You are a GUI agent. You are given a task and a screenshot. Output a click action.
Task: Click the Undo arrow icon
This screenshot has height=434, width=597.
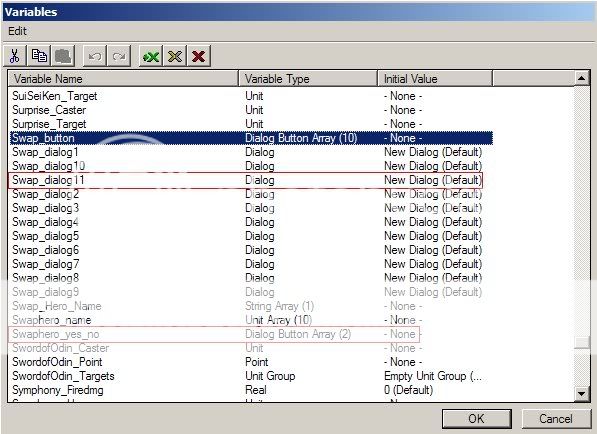click(x=95, y=56)
